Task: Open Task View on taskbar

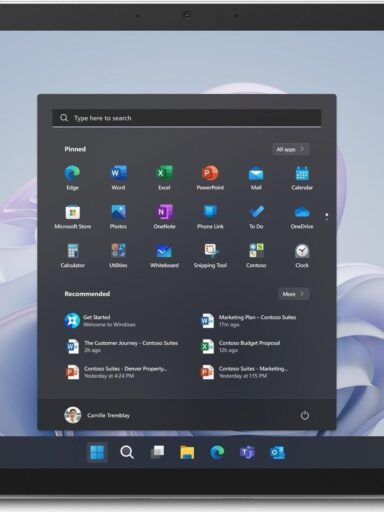Action: 157,452
